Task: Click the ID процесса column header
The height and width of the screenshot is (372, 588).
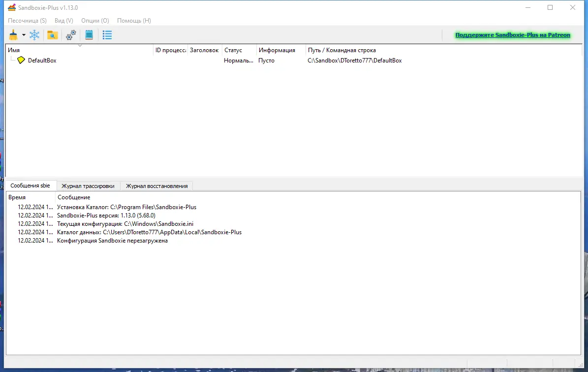Action: [171, 50]
